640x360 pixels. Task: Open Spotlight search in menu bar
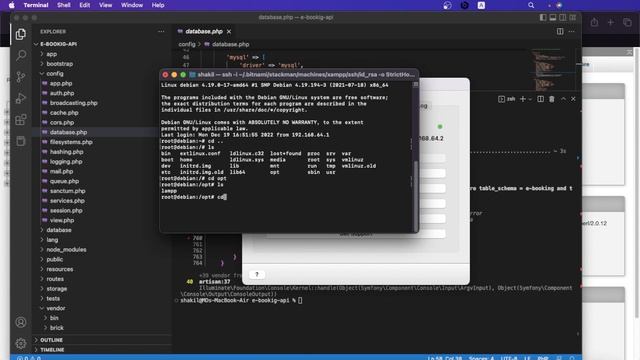pos(531,5)
